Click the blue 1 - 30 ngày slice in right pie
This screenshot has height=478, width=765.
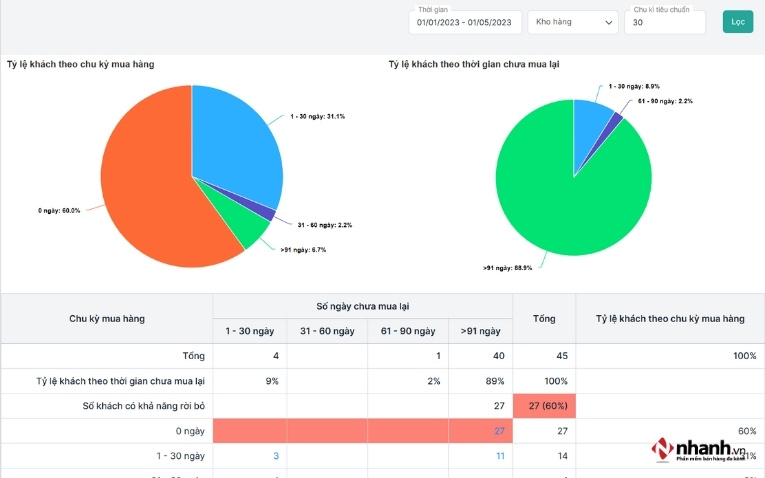tap(589, 124)
